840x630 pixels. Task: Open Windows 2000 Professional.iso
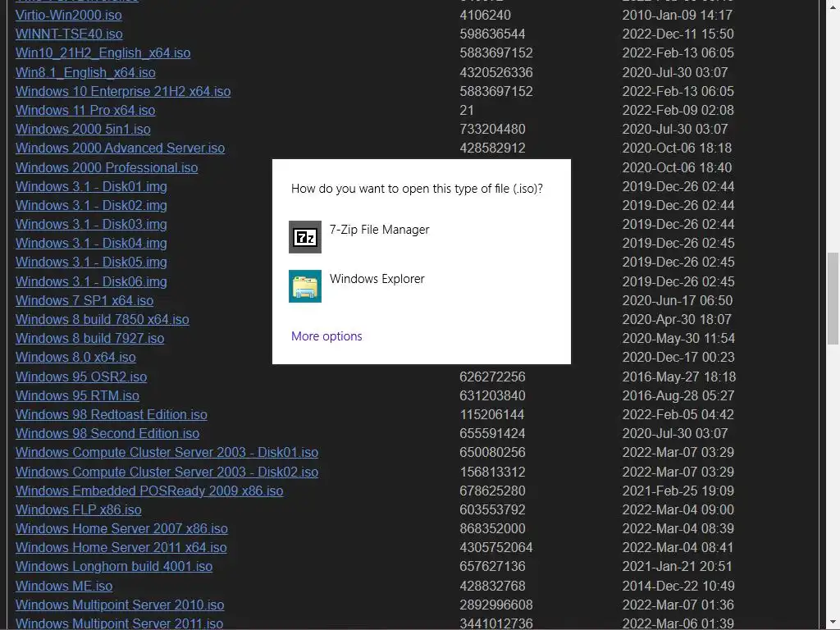point(107,167)
